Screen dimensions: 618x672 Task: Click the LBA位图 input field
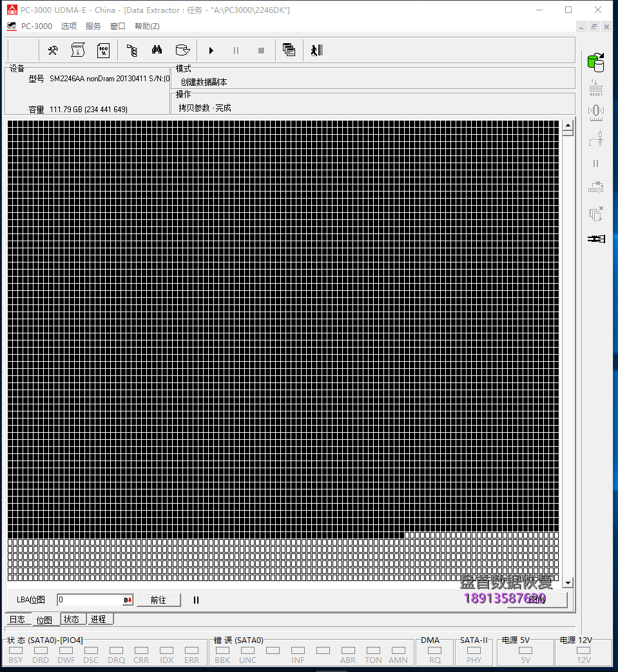[x=90, y=600]
